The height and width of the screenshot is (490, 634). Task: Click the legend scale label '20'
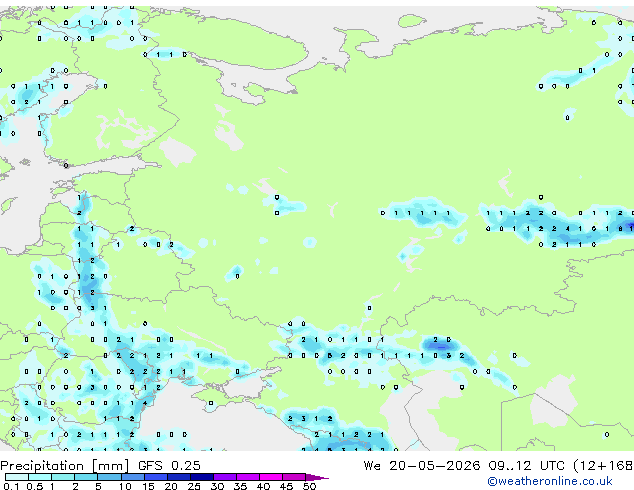click(171, 486)
